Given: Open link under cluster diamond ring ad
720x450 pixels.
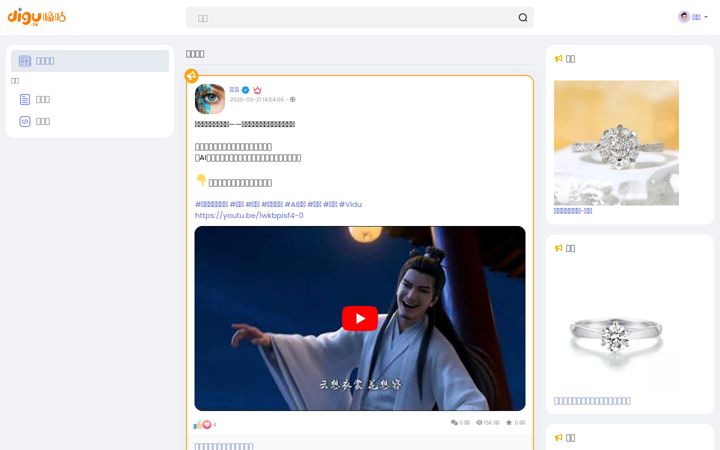Looking at the screenshot, I should [x=573, y=211].
